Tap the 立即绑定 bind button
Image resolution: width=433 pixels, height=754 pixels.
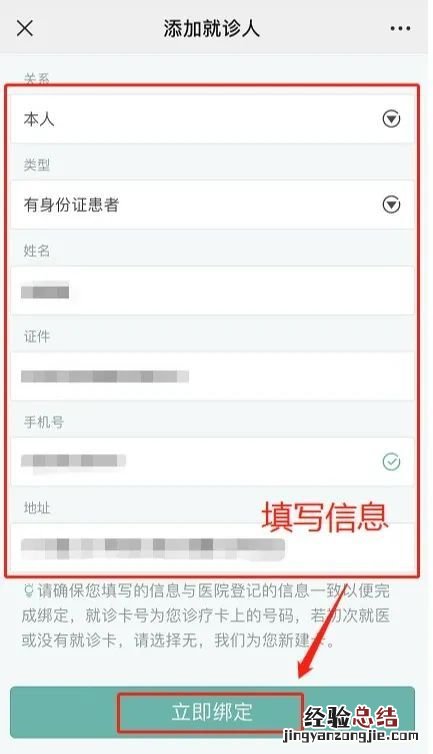point(212,712)
